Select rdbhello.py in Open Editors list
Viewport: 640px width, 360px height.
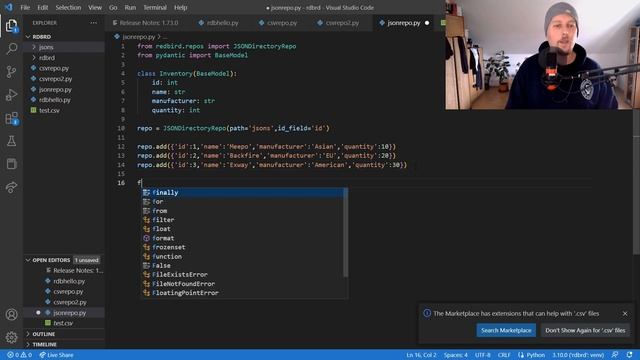[x=69, y=281]
